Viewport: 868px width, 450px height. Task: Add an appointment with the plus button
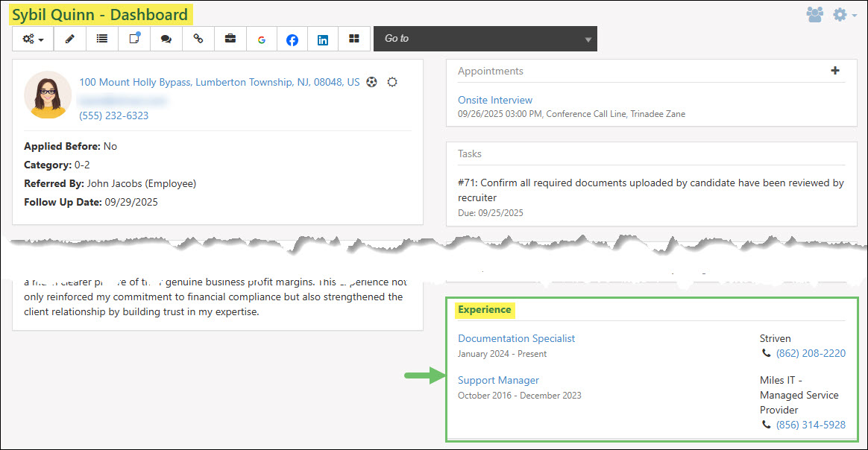click(x=835, y=71)
